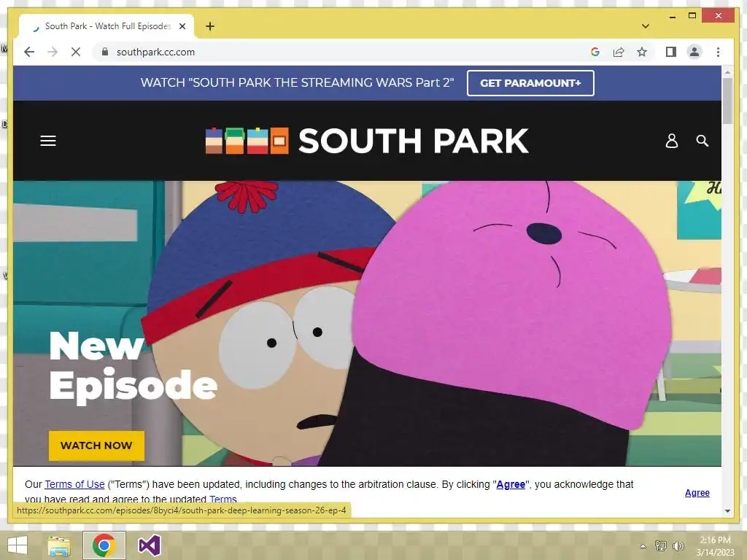This screenshot has width=747, height=560.
Task: Open the Windows Start button
Action: [18, 545]
